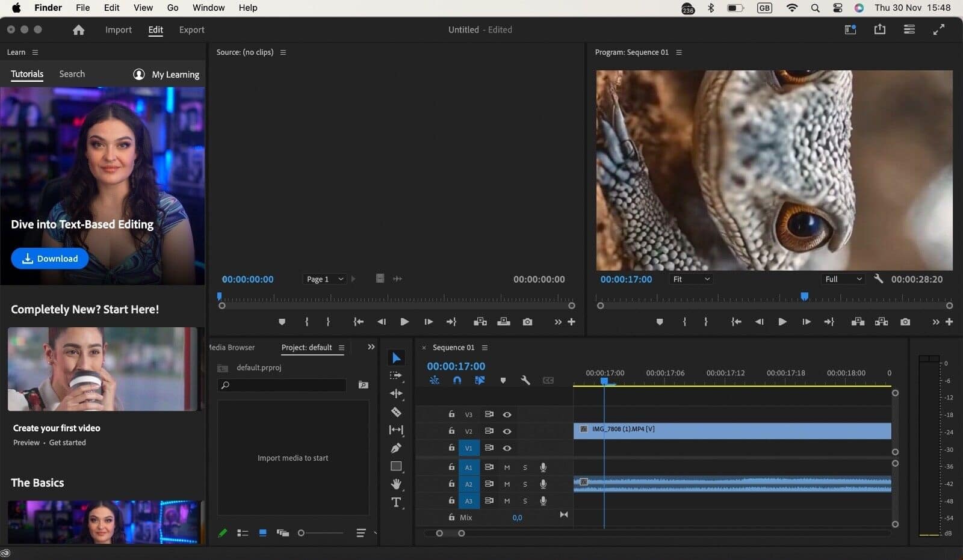963x560 pixels.
Task: Mute audio track A1
Action: point(507,467)
